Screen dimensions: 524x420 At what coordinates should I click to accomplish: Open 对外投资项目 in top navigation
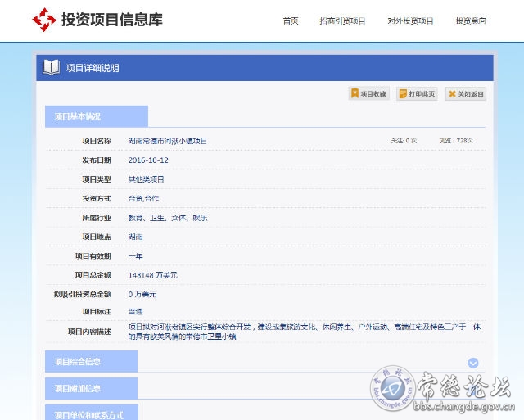410,20
